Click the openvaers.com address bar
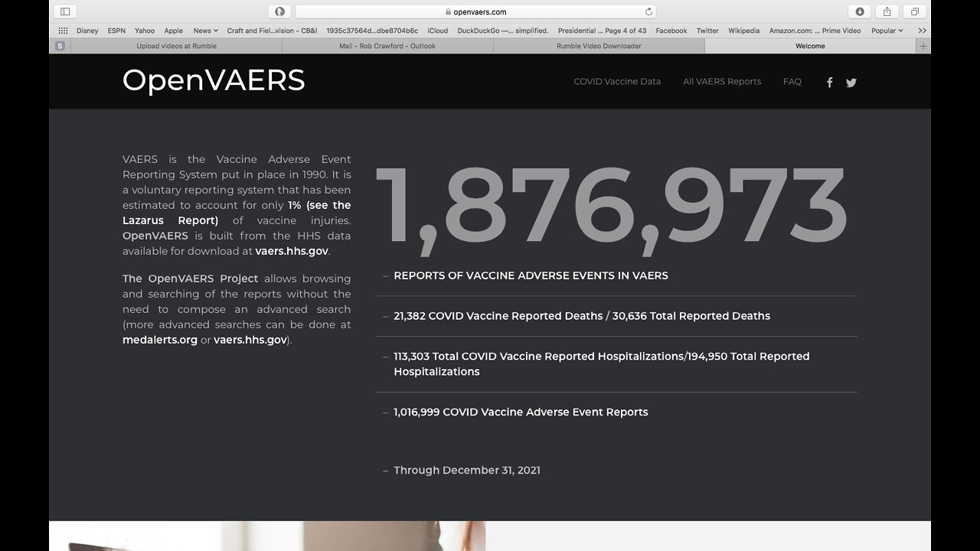Image resolution: width=980 pixels, height=551 pixels. click(x=475, y=11)
